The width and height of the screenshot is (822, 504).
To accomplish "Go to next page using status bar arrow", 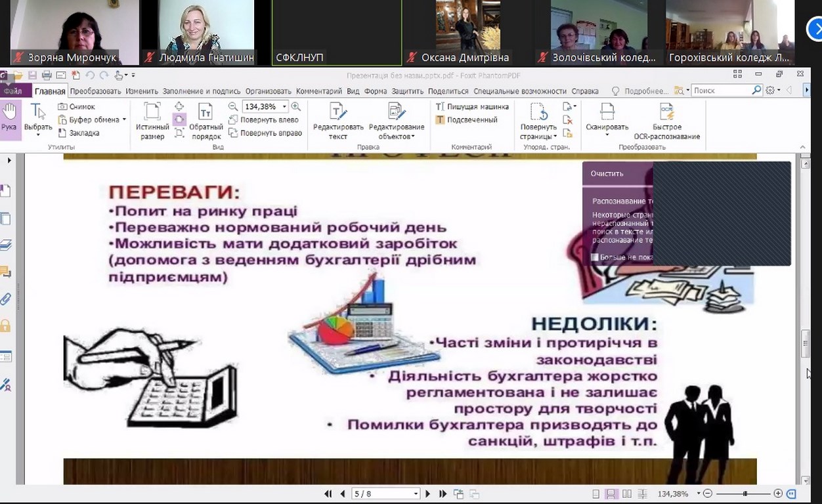I will 428,493.
